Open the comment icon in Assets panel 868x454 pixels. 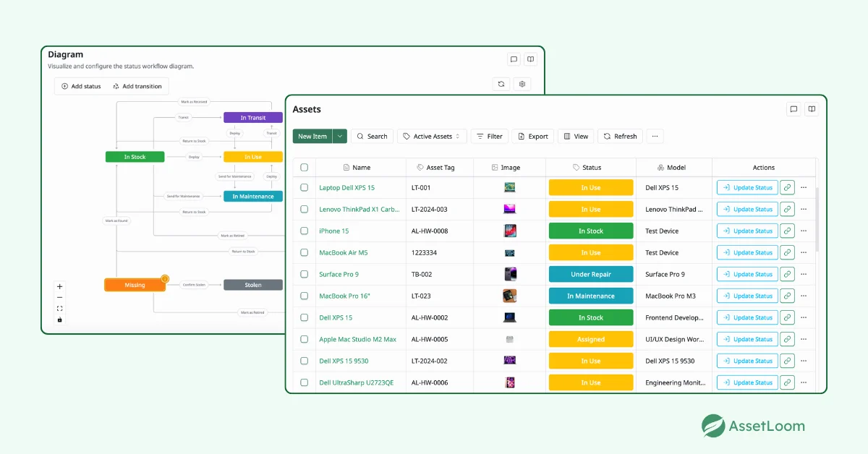pyautogui.click(x=793, y=109)
